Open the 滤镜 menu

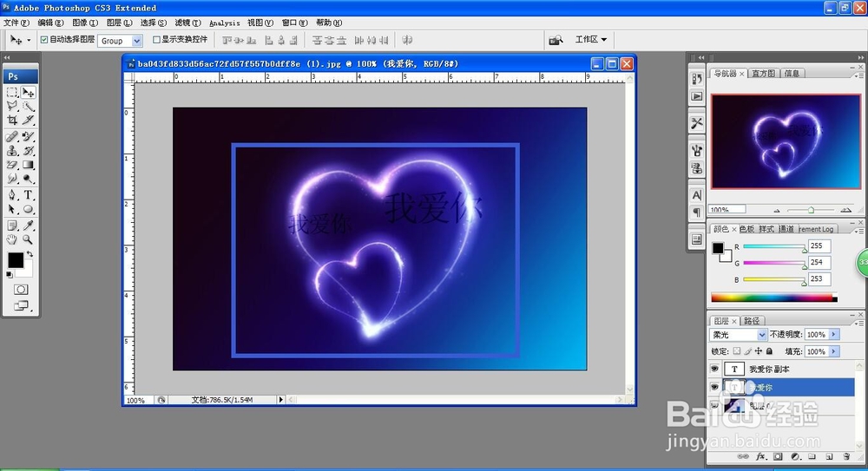click(x=187, y=23)
